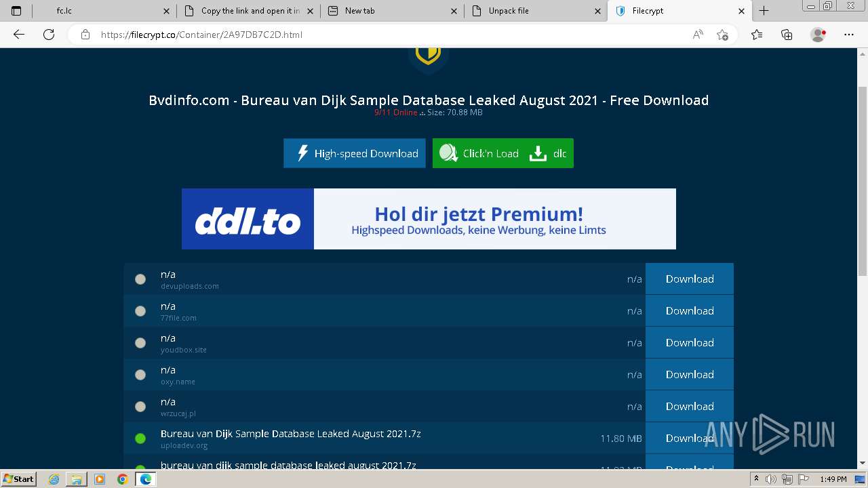Toggle Read aloud icon in address bar
Viewport: 868px width, 488px height.
(698, 35)
